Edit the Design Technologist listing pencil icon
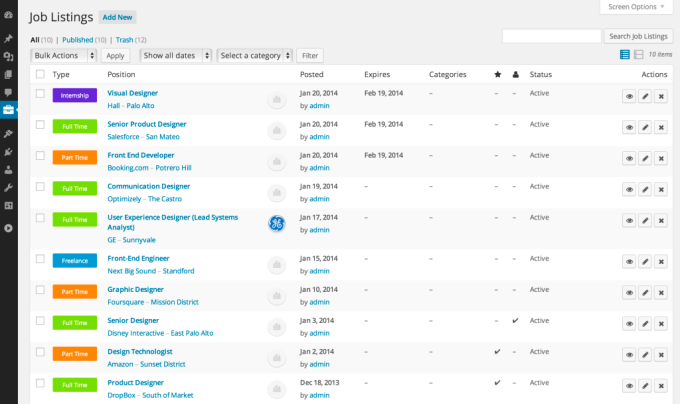The height and width of the screenshot is (404, 680). click(x=645, y=355)
